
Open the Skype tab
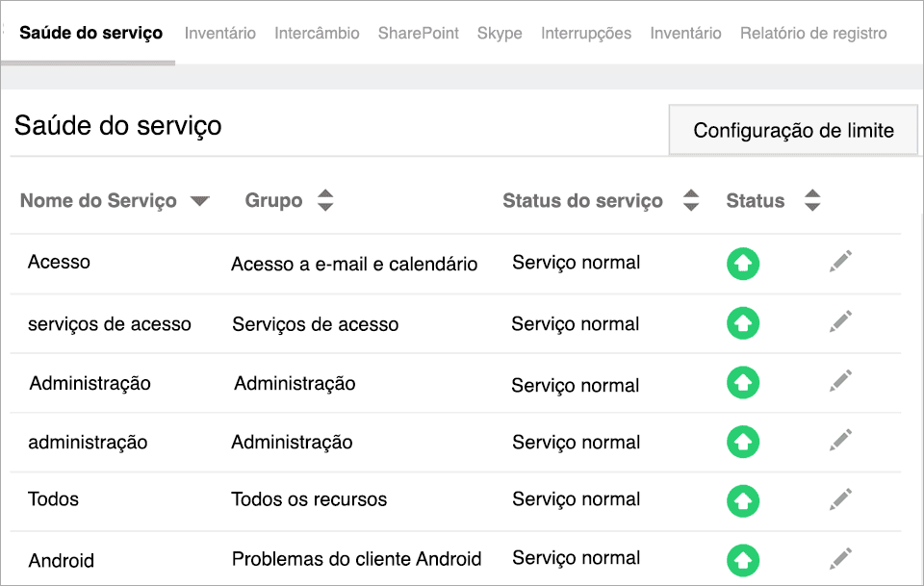500,32
